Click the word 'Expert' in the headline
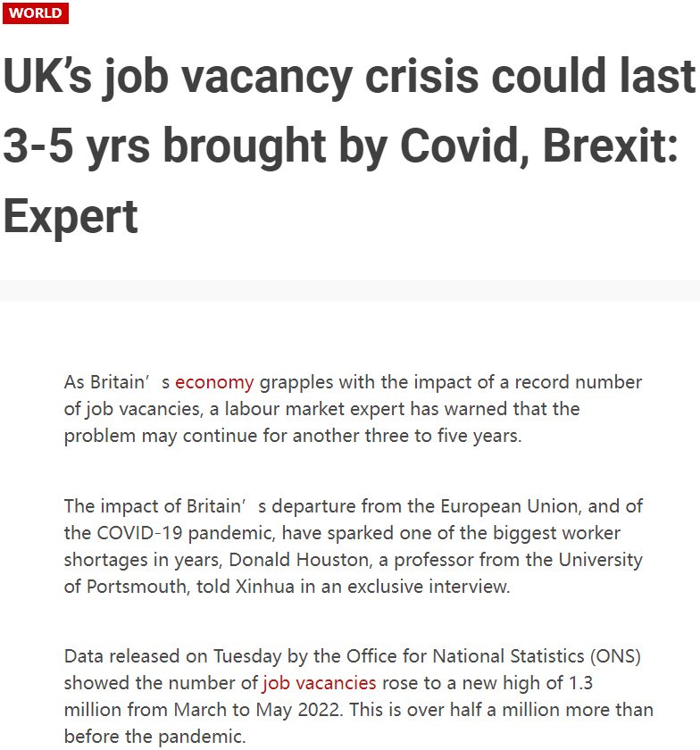This screenshot has height=750, width=700. [71, 218]
